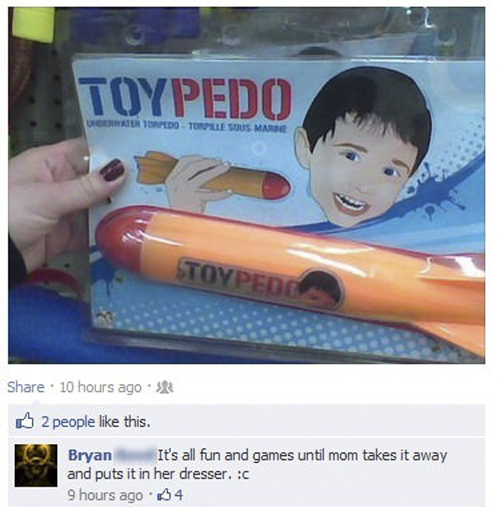Click the Share link under the photo
Viewport: 500px width, 507px height.
click(26, 387)
